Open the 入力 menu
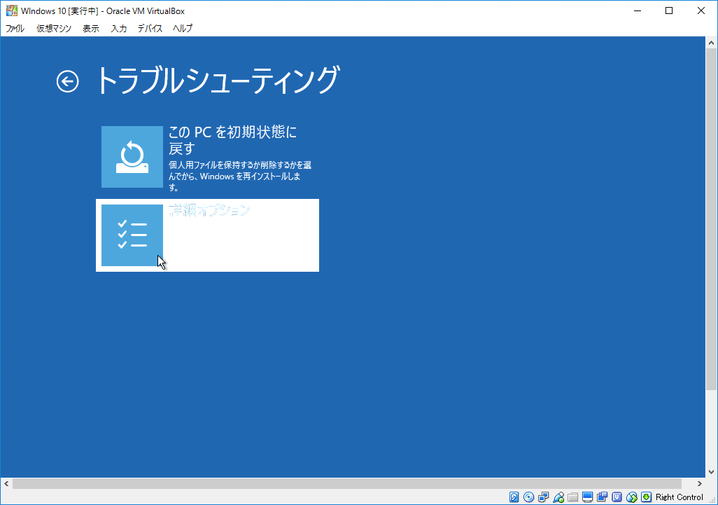Viewport: 718px width, 505px height. (119, 28)
